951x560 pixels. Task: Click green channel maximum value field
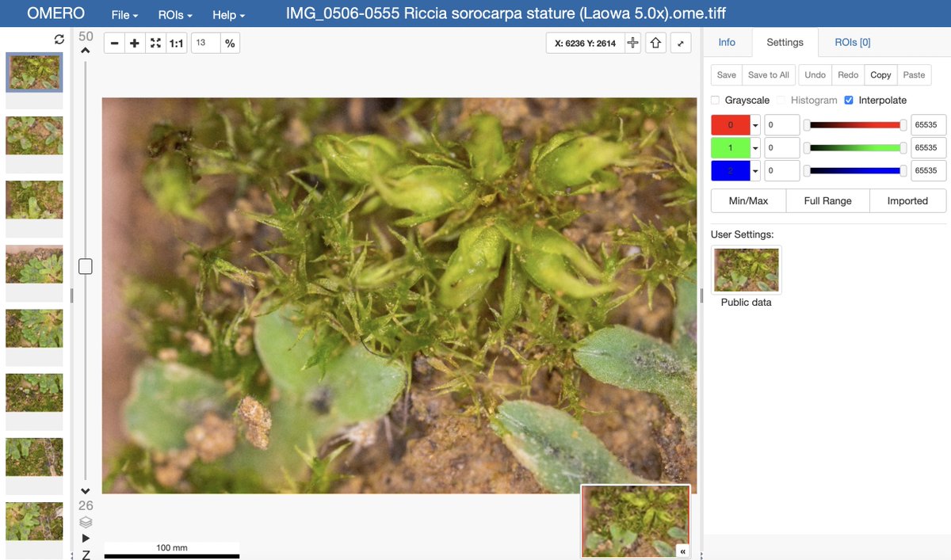928,147
